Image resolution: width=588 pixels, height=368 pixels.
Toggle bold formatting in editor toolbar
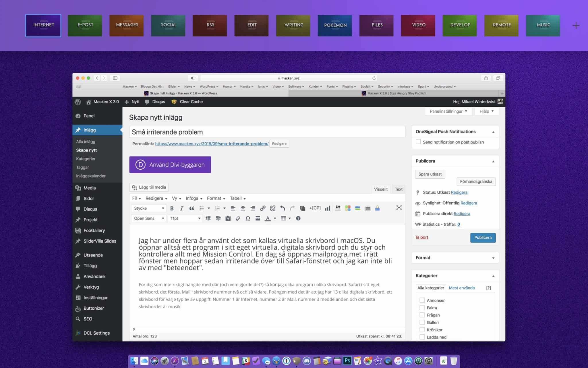click(172, 208)
